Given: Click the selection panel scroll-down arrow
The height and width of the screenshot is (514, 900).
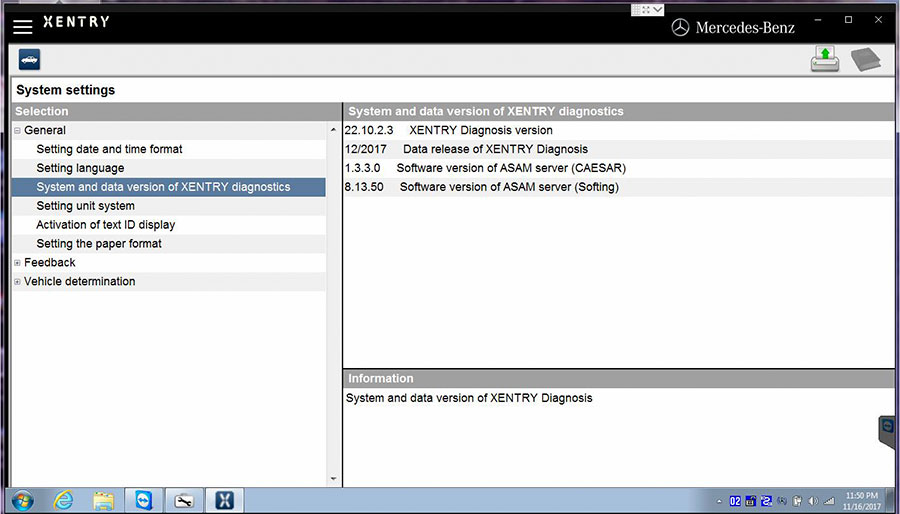Looking at the screenshot, I should click(x=334, y=479).
